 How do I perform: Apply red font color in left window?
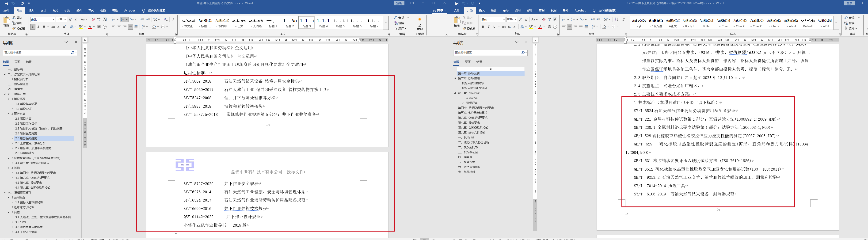[x=90, y=27]
